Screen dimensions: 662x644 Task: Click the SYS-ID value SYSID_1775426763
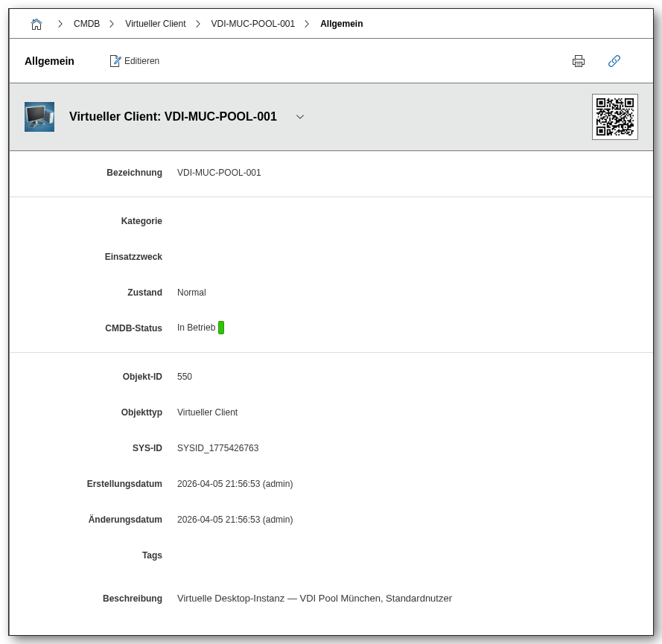point(217,447)
